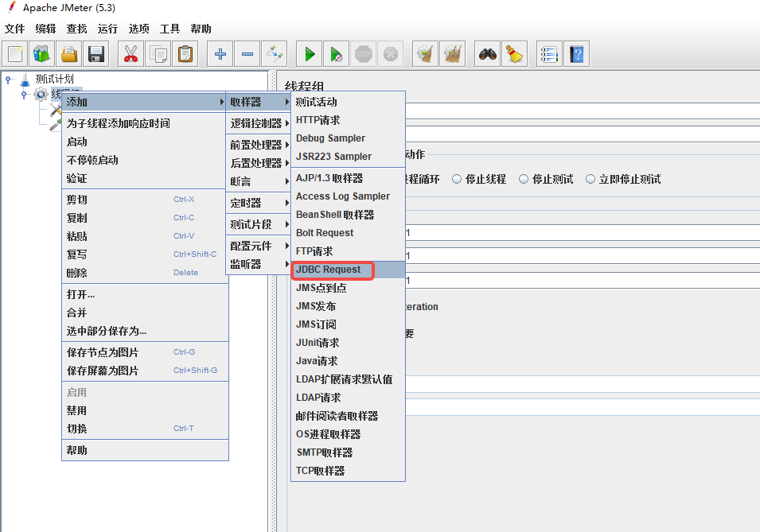Open the Templates toolbar icon
This screenshot has height=532, width=760.
coord(41,54)
